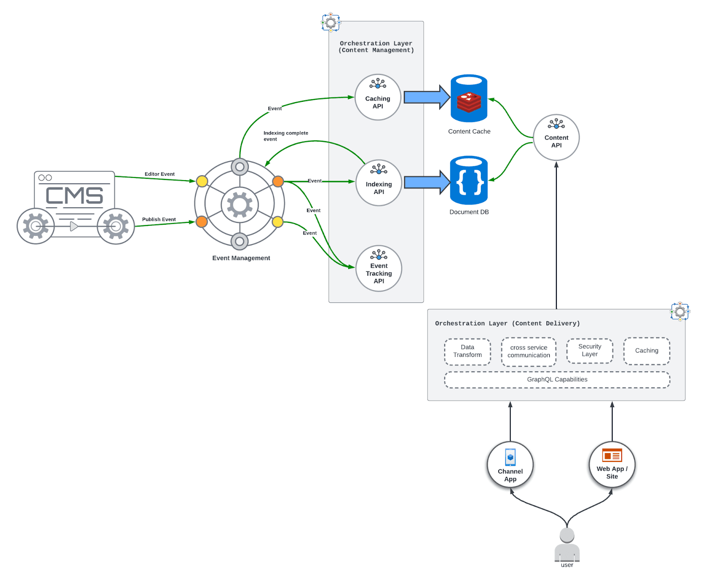Viewport: 715px width, 588px height.
Task: Click the GraphQL Capabilities bar
Action: [557, 380]
